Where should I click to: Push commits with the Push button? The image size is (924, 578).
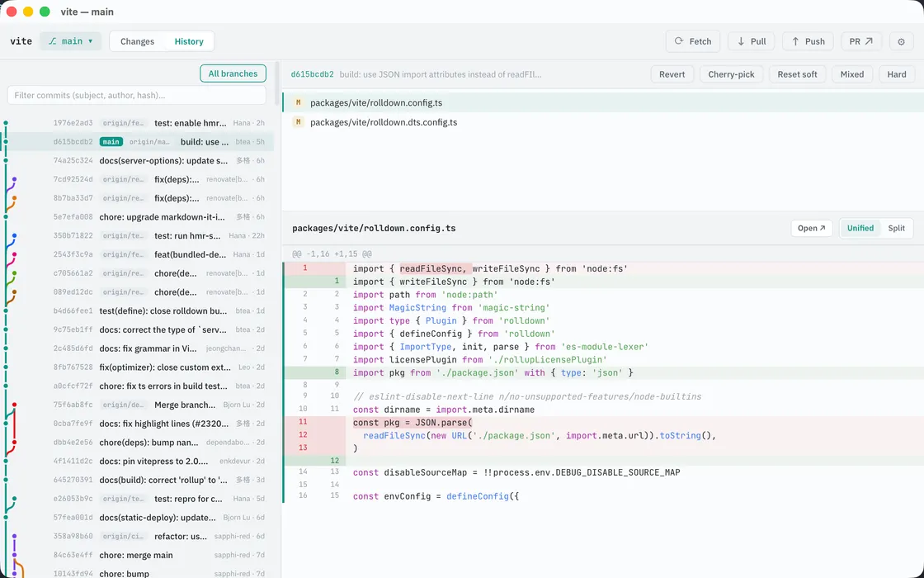click(808, 41)
